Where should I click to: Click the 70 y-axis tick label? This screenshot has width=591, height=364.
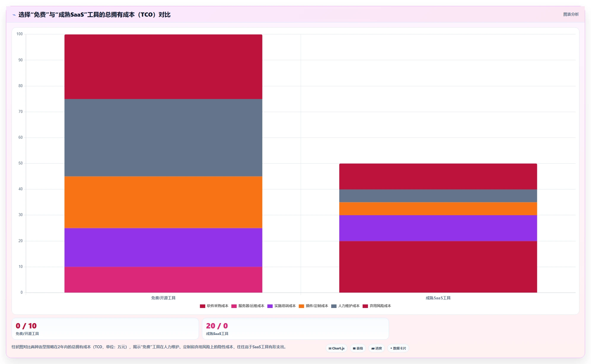tap(20, 112)
